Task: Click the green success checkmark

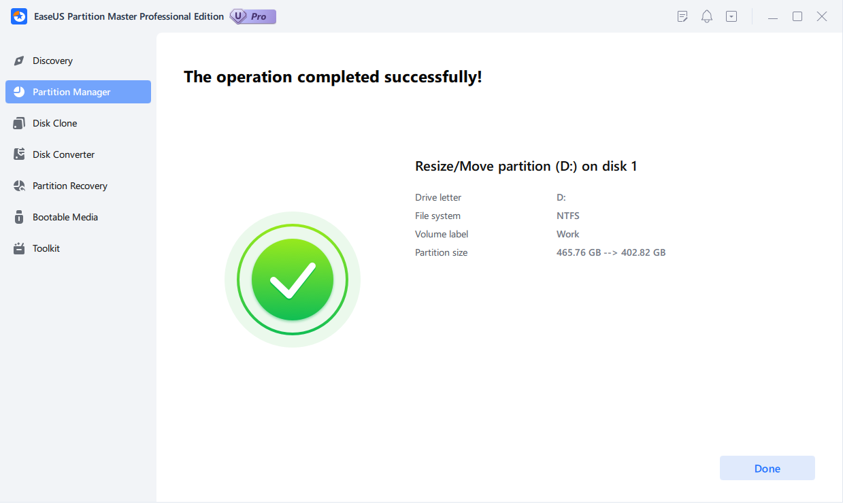Action: [292, 280]
